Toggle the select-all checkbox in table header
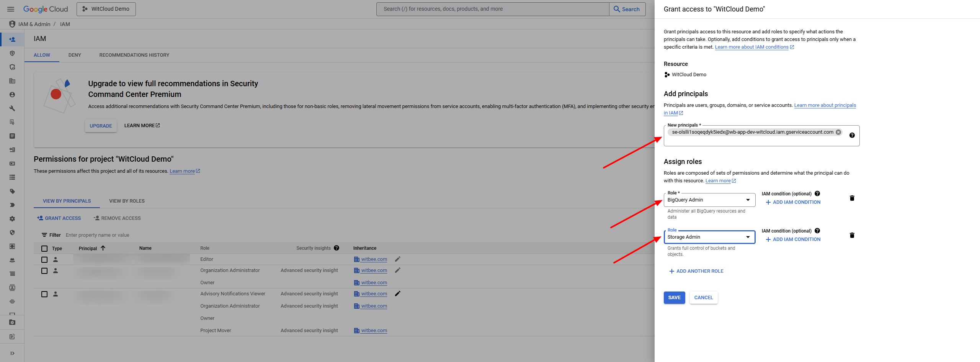 (44, 249)
